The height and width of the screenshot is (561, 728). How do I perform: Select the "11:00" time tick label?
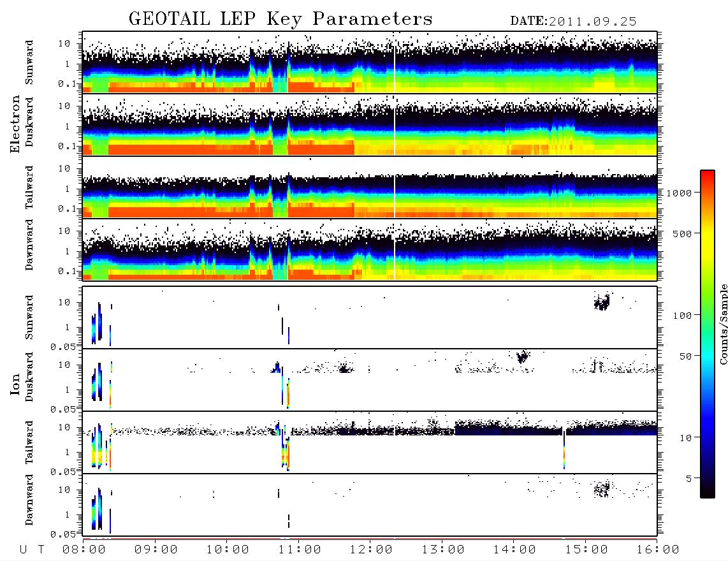coord(300,550)
